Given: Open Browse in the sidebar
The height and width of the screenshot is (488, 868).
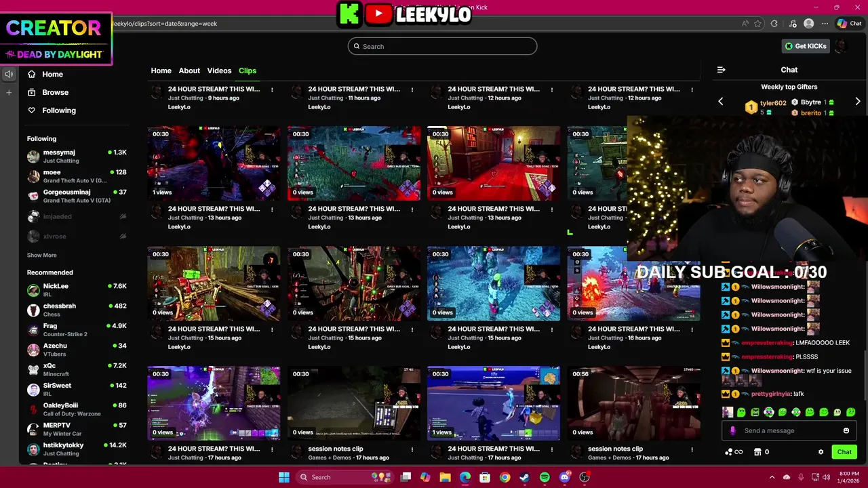Looking at the screenshot, I should point(55,92).
